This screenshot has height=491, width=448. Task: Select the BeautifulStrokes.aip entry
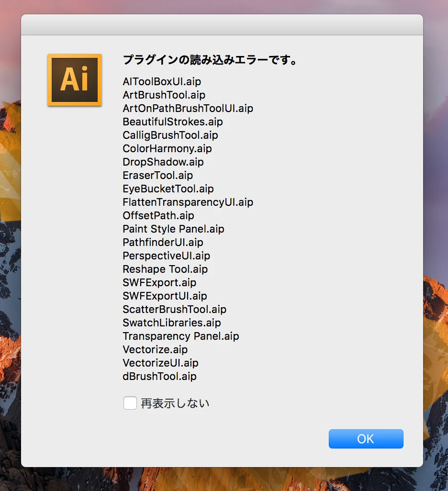tap(173, 122)
